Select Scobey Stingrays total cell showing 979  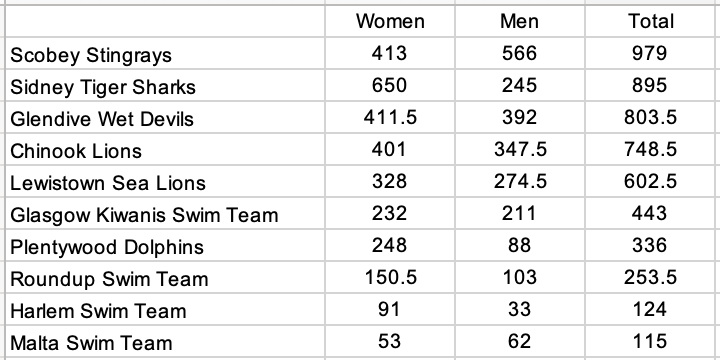pos(650,53)
